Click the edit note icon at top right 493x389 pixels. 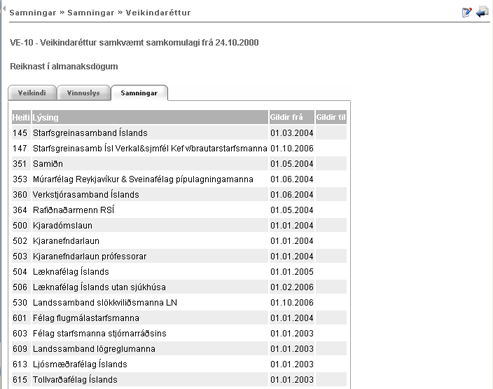tap(467, 12)
